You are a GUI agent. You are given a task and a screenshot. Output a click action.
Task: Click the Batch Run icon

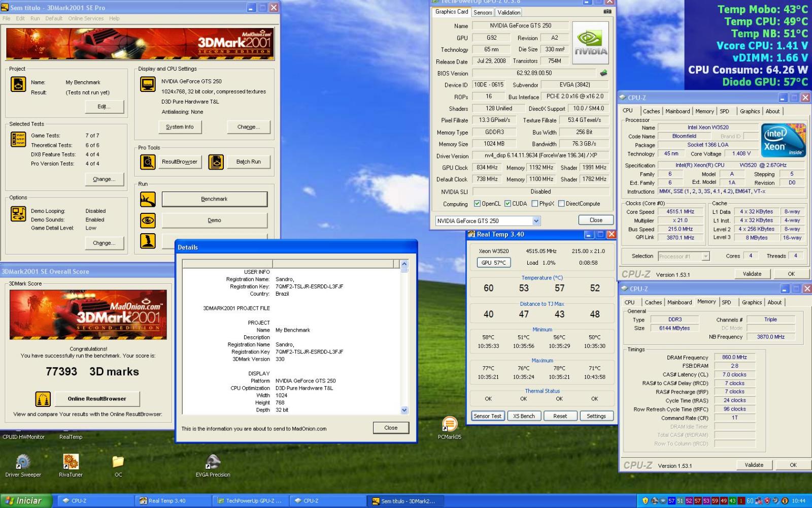tap(216, 162)
